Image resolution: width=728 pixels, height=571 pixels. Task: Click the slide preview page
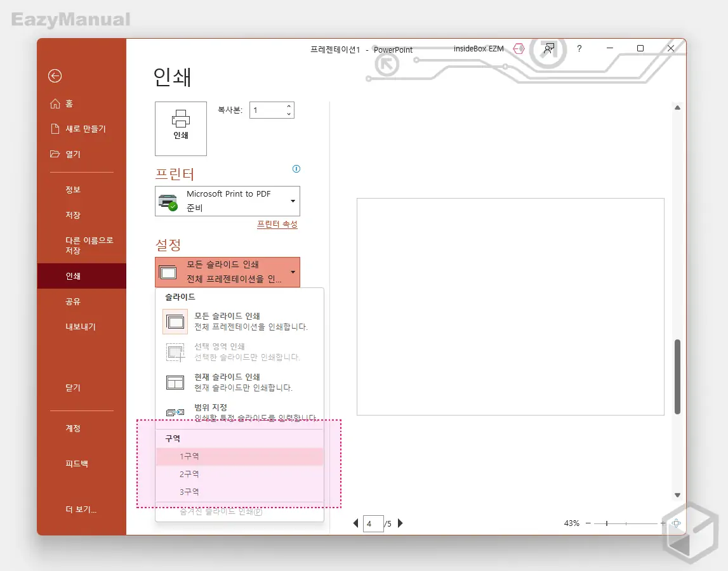510,307
